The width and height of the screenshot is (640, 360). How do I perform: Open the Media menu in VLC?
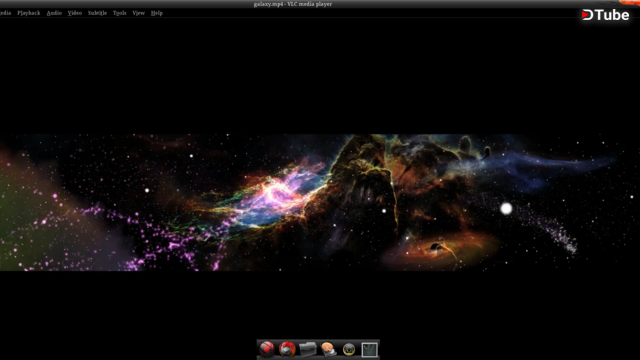[5, 13]
